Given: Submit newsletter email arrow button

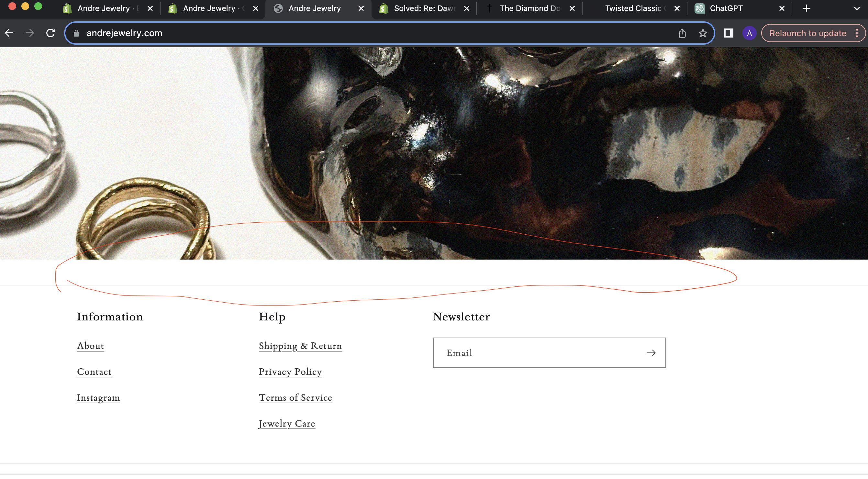Looking at the screenshot, I should point(651,353).
